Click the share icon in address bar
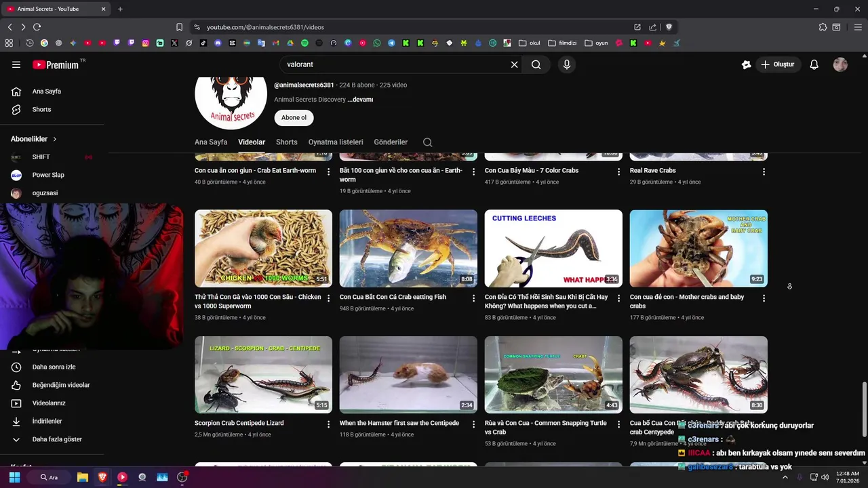Viewport: 868px width, 488px height. (x=652, y=27)
